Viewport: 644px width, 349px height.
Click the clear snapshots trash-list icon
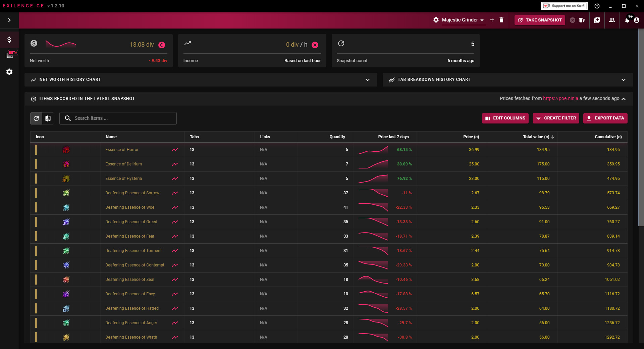point(582,20)
